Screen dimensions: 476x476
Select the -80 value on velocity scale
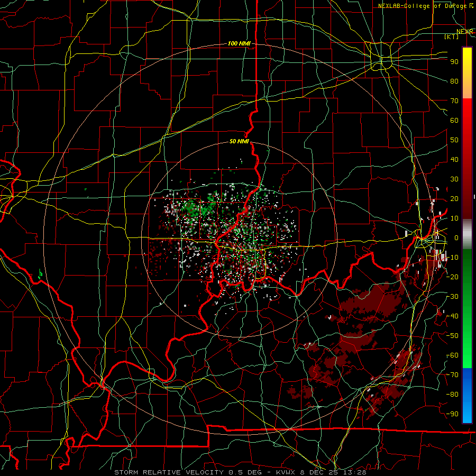click(452, 395)
